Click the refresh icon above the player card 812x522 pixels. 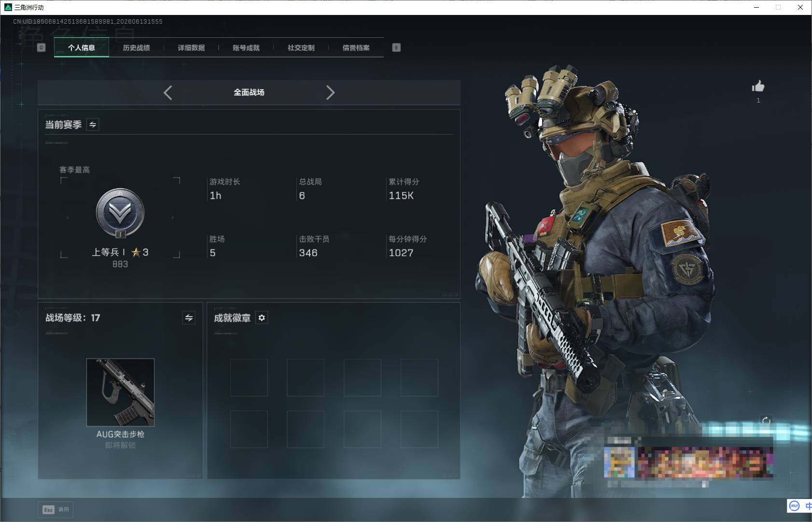(x=766, y=421)
